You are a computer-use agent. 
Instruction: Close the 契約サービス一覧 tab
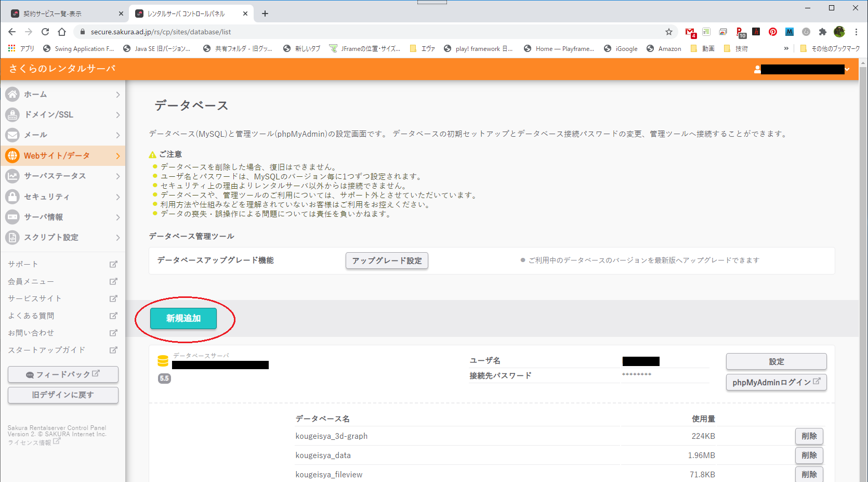coord(121,14)
